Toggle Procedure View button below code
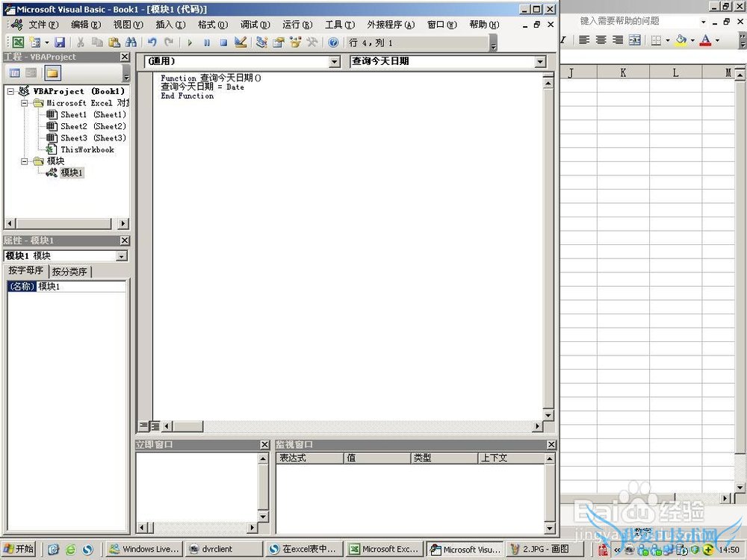Screen dimensions: 747x560 [143, 426]
